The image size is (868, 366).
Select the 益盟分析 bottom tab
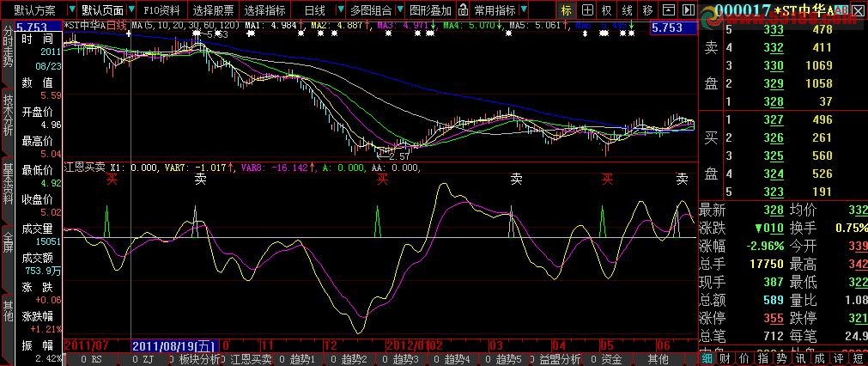[x=555, y=359]
